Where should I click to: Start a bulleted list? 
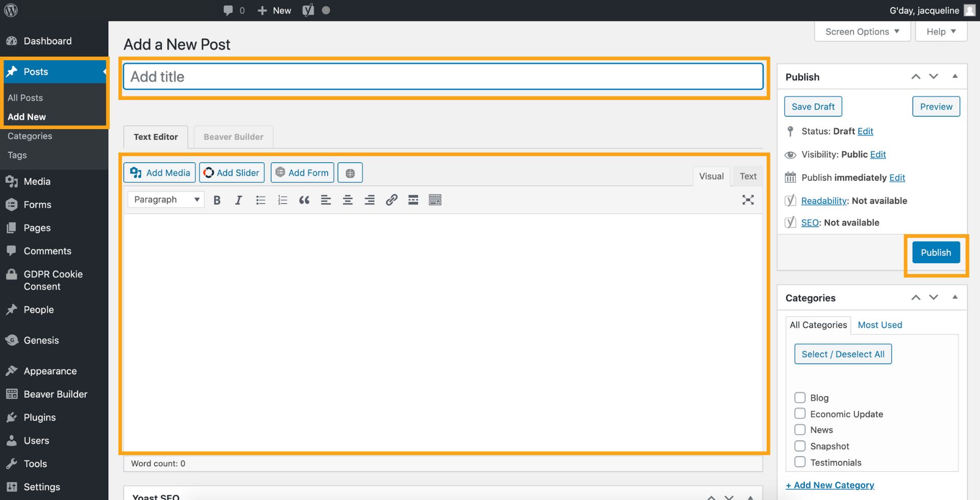click(261, 200)
